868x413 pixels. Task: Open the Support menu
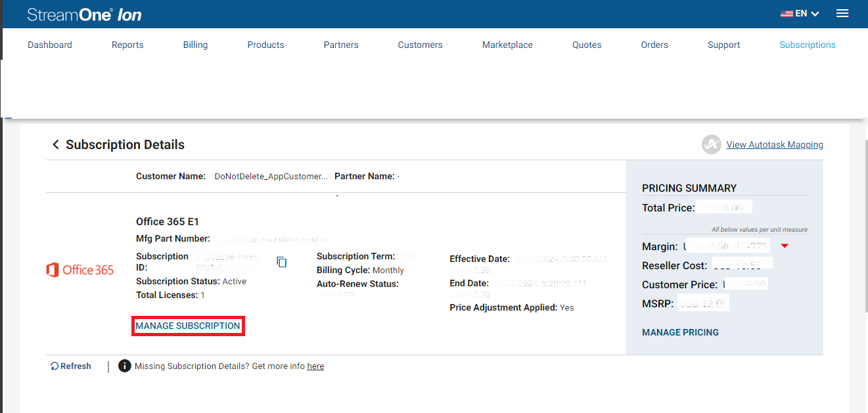click(x=724, y=45)
